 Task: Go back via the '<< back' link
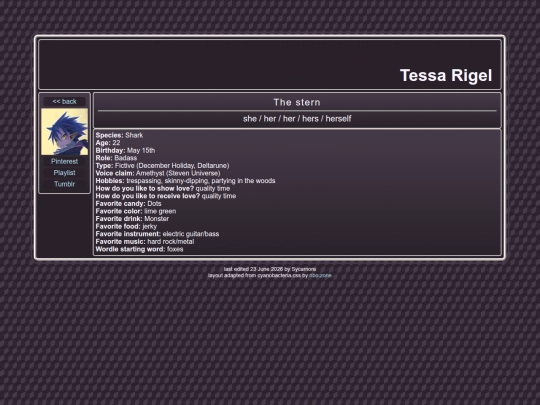64,102
